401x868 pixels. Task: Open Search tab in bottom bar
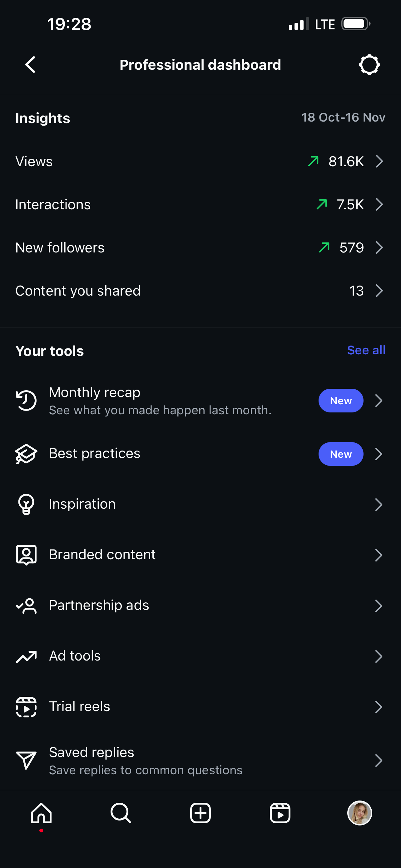coord(121,813)
